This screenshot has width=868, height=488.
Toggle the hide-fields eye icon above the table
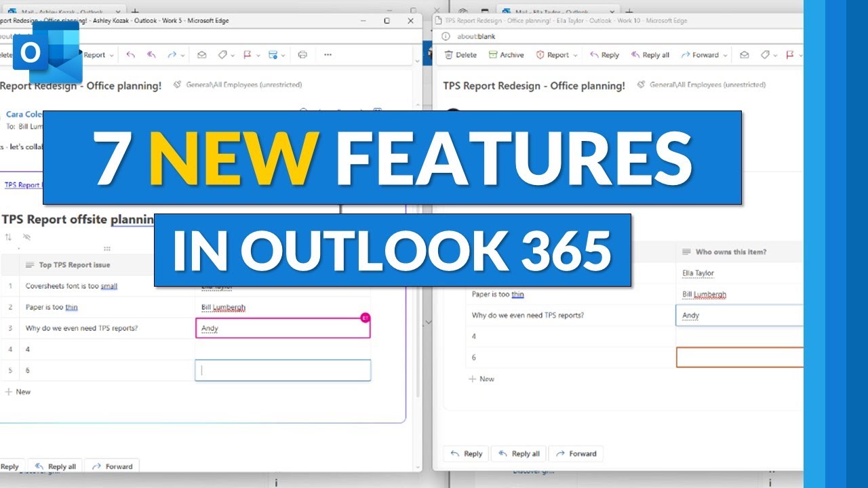click(27, 237)
